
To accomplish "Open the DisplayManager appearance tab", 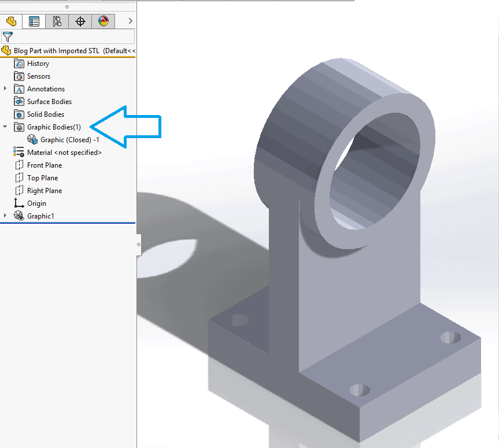I will 104,21.
